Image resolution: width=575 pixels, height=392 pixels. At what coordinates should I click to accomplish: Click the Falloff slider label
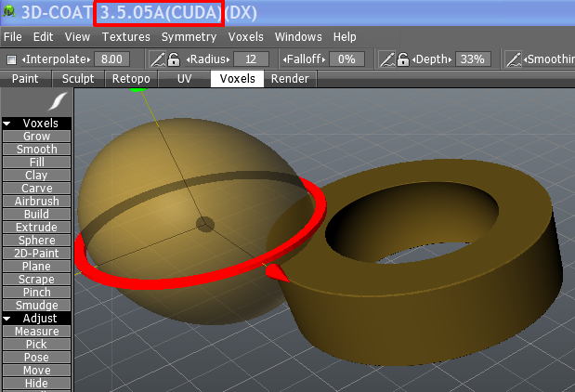pyautogui.click(x=304, y=59)
